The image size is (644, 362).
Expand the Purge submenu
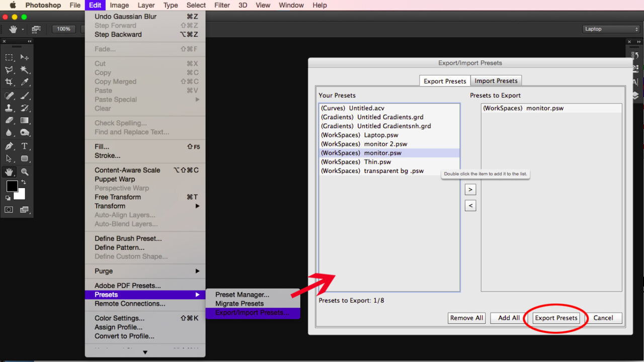click(x=126, y=271)
